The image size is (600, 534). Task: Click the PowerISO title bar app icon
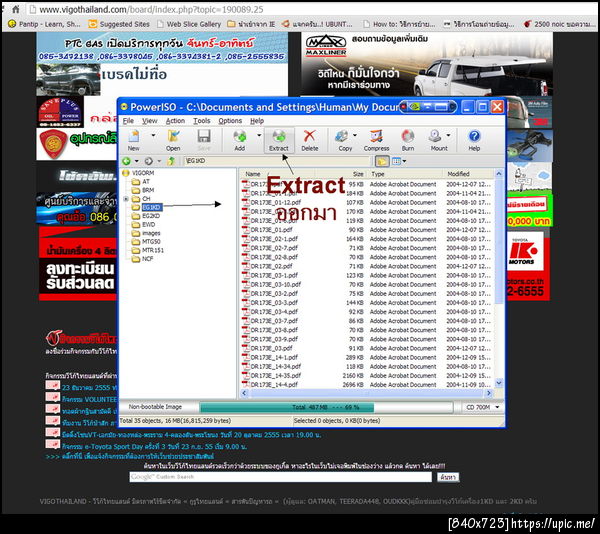pyautogui.click(x=124, y=107)
